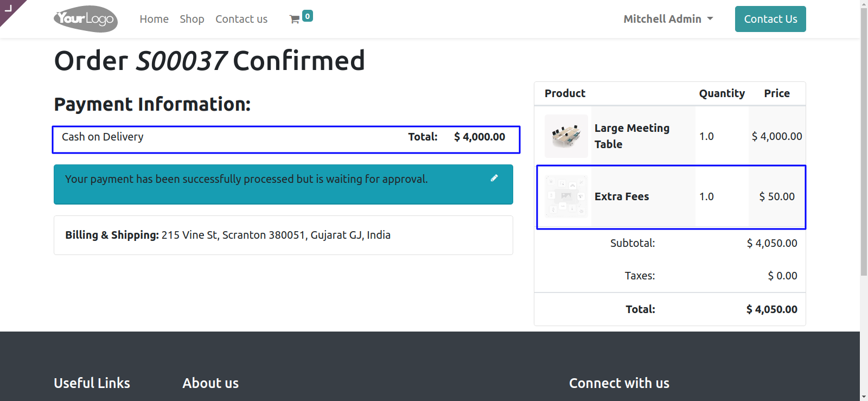Click the vertical page scrollbar thumb

(864, 141)
